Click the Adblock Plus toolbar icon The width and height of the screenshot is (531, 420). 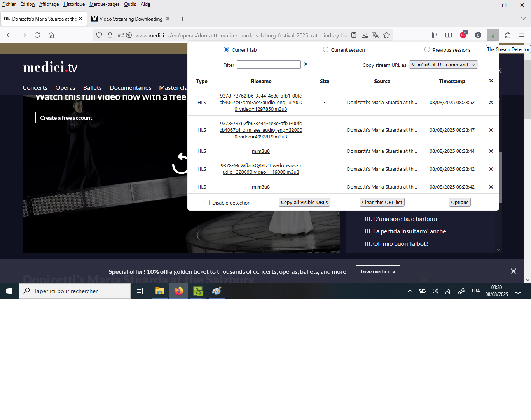point(463,35)
